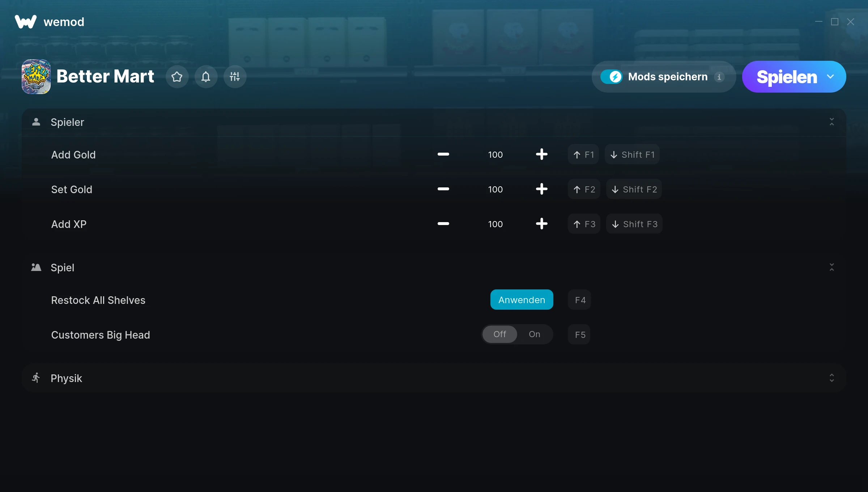Click the Set Gold value field
The height and width of the screenshot is (492, 868).
(495, 190)
